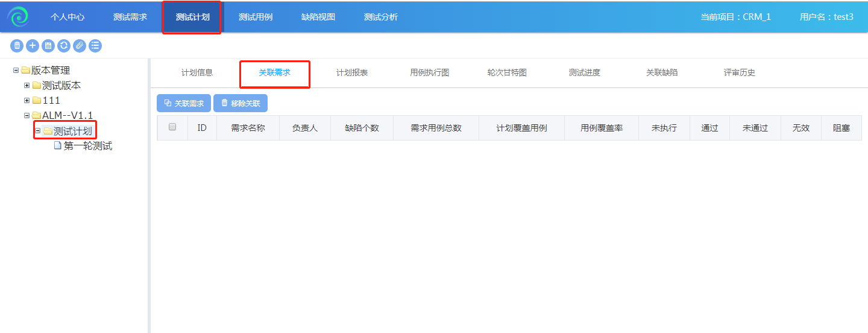Expand the 测试版本 folder node
Viewport: 868px width, 333px height.
click(27, 86)
